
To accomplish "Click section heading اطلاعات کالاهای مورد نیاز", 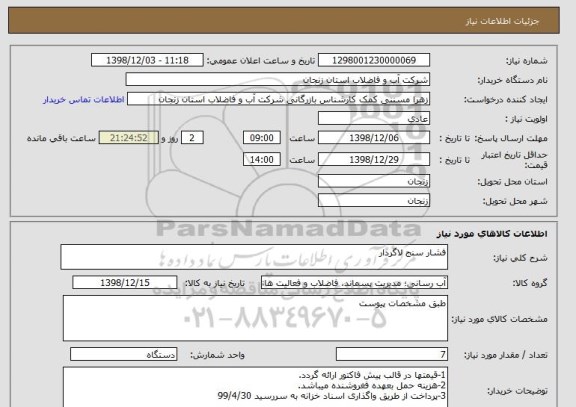I will pyautogui.click(x=492, y=234).
